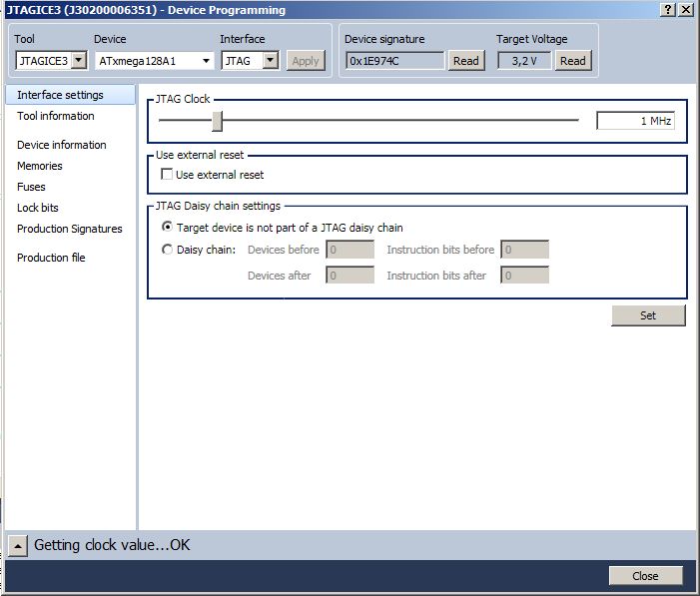
Task: Go to the Memories section
Action: (40, 166)
